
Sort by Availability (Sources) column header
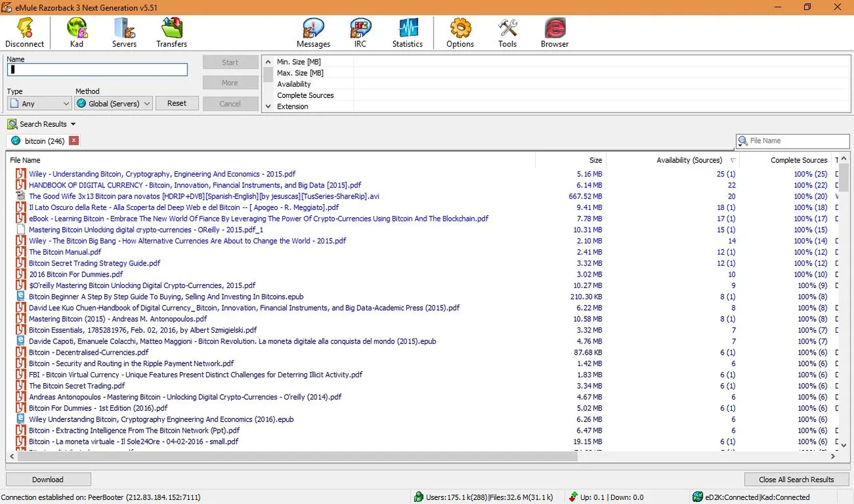(x=673, y=160)
